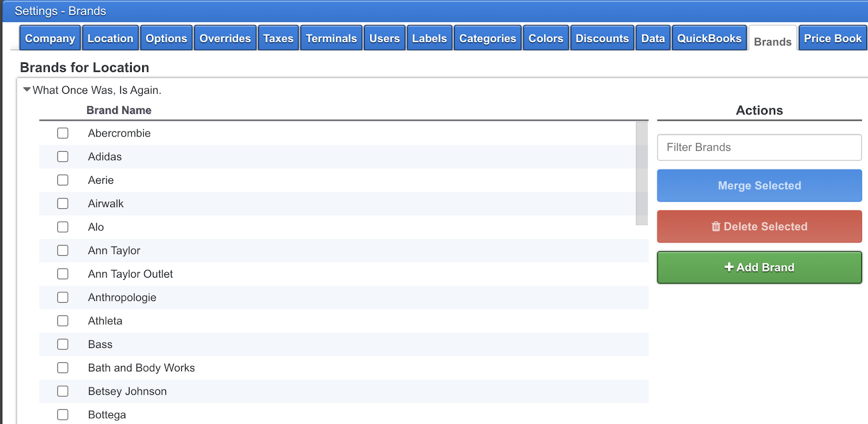Go to the Overrides tab

[x=225, y=38]
